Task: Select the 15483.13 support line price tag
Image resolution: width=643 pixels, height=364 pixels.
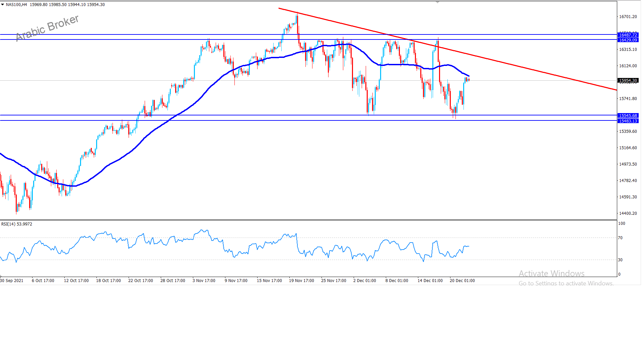Action: click(628, 121)
